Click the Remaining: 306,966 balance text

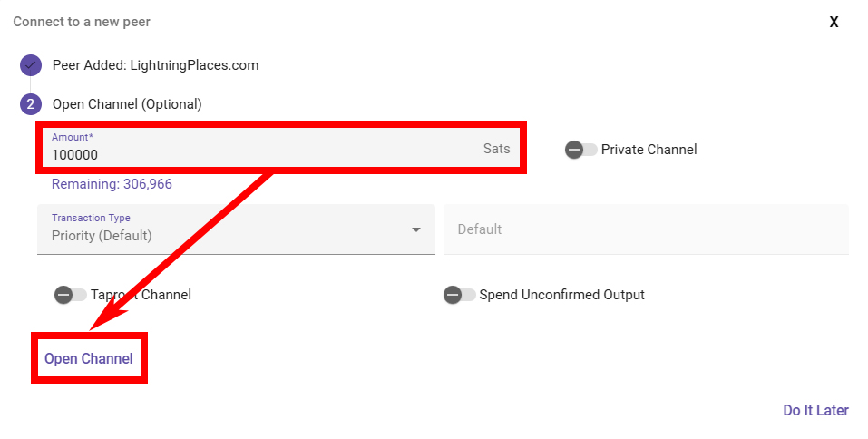(112, 184)
